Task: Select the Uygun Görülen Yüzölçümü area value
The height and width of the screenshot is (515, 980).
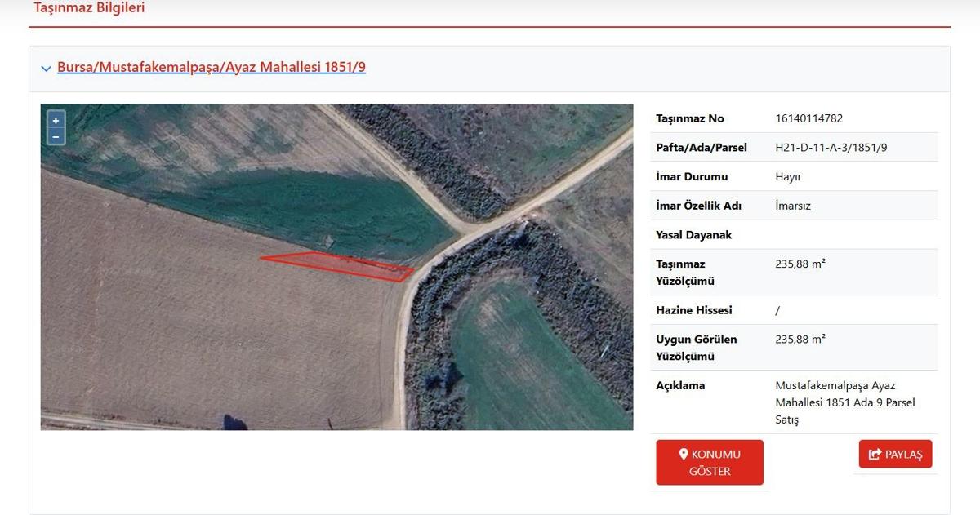Action: click(x=800, y=339)
